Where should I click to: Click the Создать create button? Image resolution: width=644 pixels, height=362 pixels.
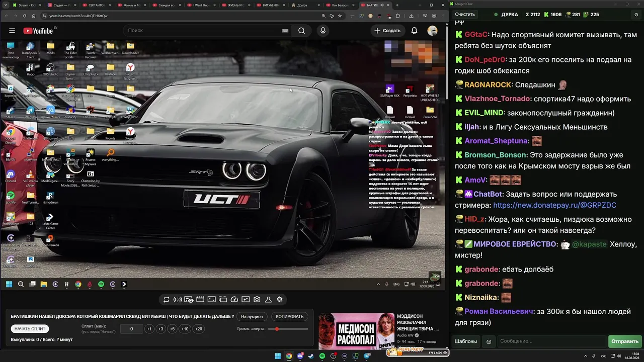[x=387, y=31]
